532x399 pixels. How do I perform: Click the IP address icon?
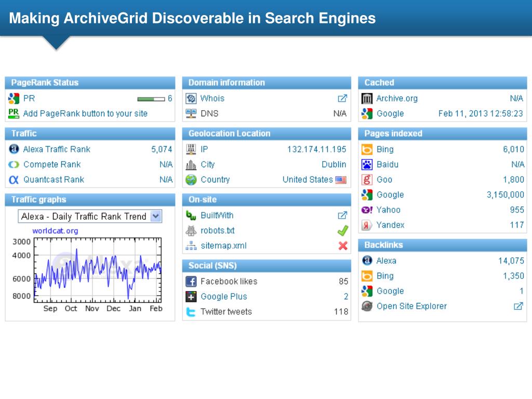pyautogui.click(x=191, y=149)
